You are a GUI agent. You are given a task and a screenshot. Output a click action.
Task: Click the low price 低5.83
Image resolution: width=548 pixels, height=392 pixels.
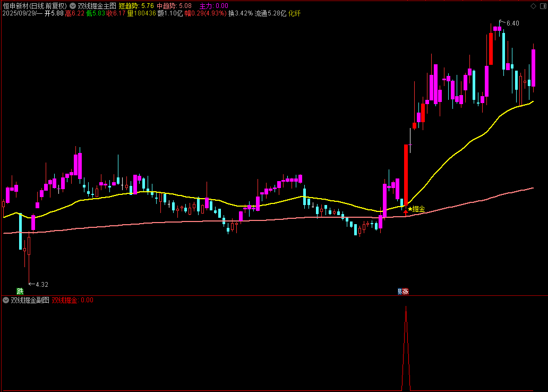[96, 13]
